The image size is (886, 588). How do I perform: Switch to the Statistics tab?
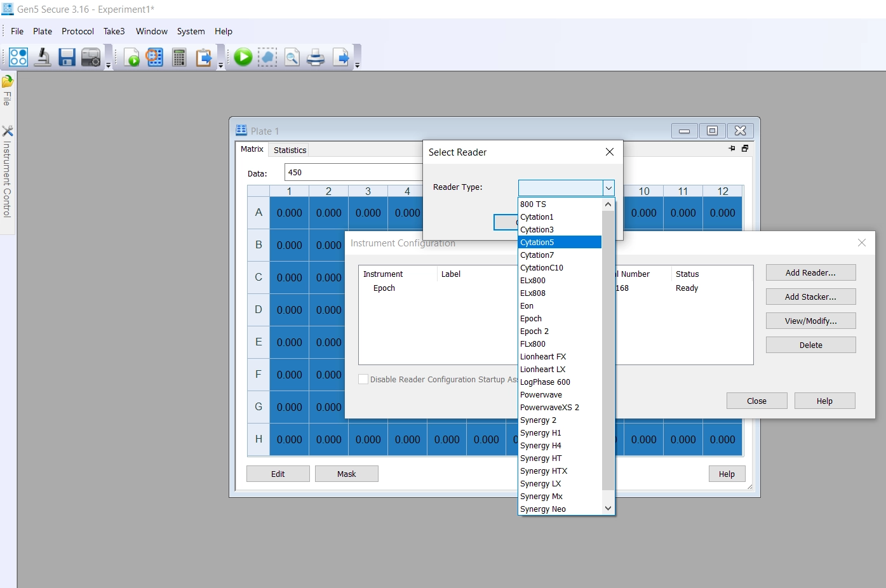(x=290, y=150)
